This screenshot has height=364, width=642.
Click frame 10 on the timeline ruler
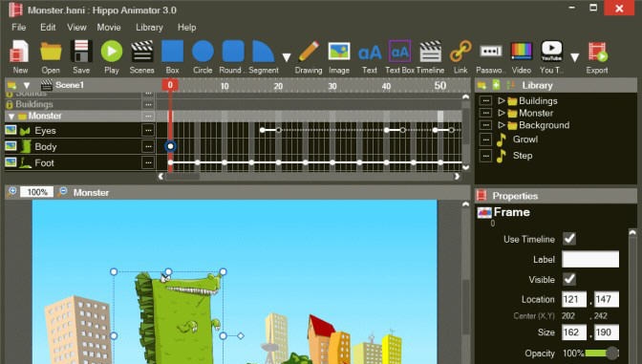click(225, 86)
